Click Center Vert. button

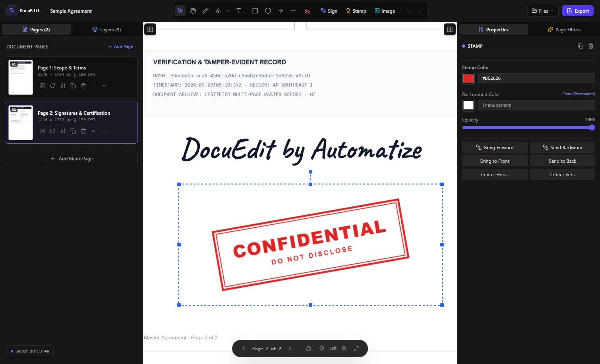click(x=563, y=174)
